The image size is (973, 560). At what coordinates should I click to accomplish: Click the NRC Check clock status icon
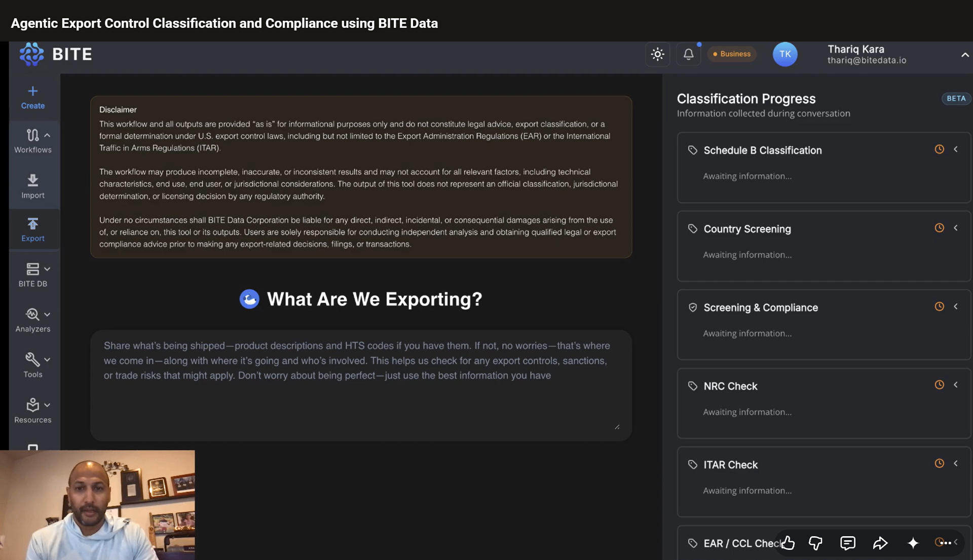(x=939, y=385)
